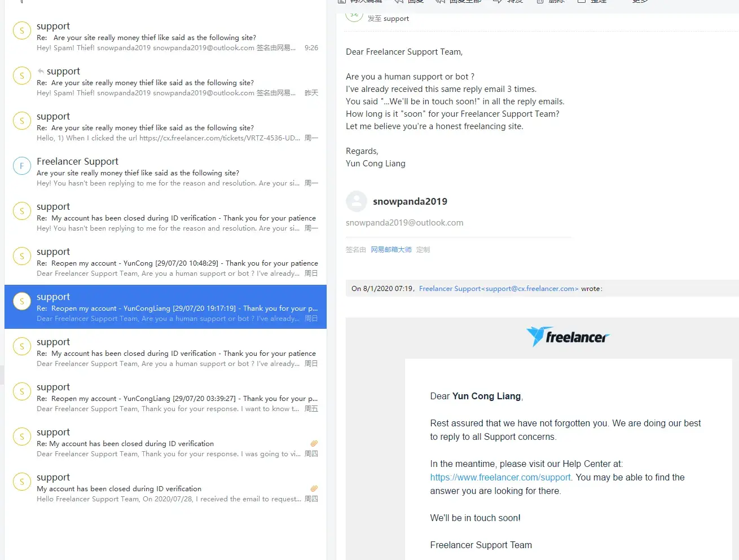The image size is (739, 560).
Task: Click the '发至 support' recipient line
Action: point(388,19)
